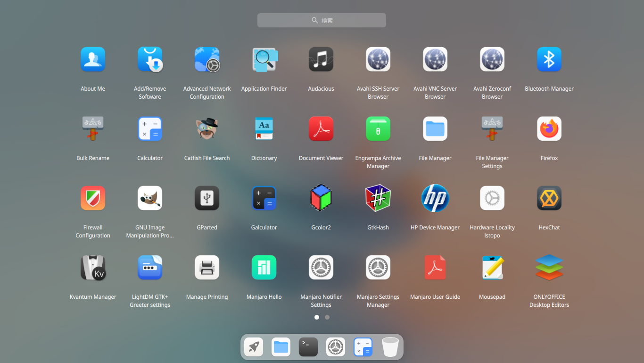
Task: Launch Add/Remove Software
Action: 150,59
